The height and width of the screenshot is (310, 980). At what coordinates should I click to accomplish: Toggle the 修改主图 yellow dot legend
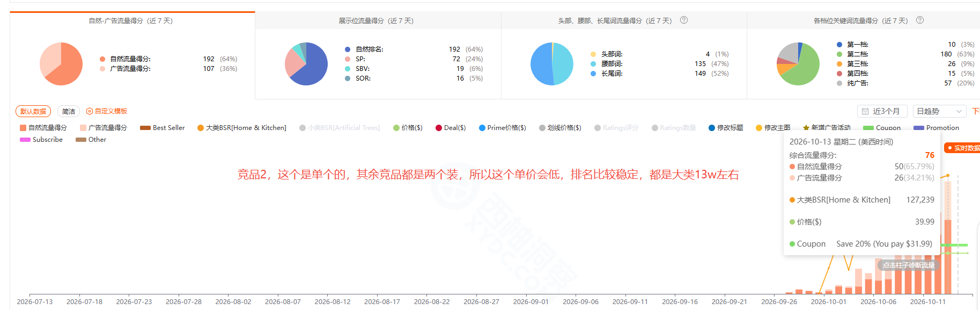pyautogui.click(x=759, y=128)
